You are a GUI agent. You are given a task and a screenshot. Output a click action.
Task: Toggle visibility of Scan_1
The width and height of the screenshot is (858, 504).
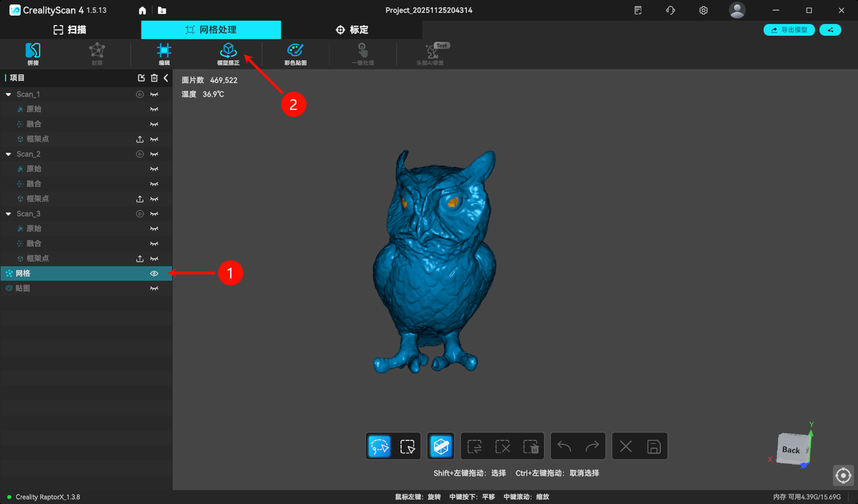154,94
